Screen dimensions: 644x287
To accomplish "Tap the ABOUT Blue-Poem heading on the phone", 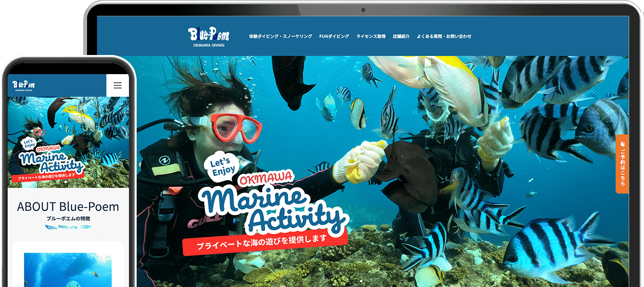I will coord(68,207).
